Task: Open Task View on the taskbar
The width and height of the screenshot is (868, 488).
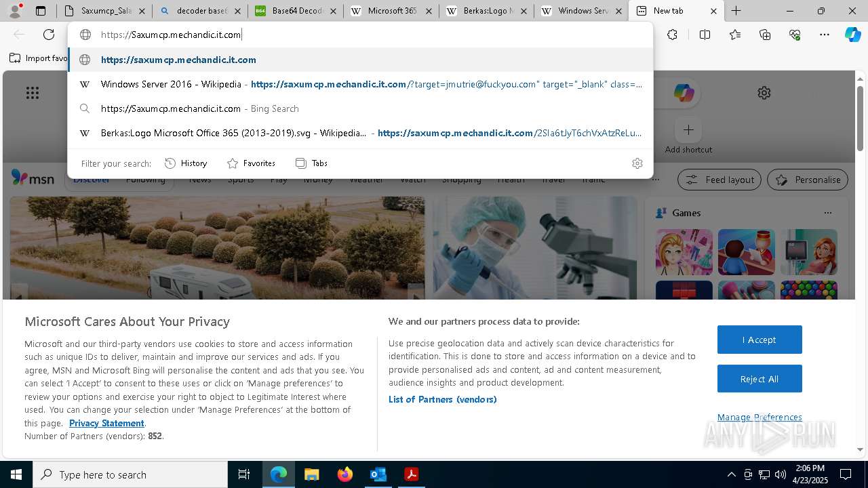Action: point(244,474)
